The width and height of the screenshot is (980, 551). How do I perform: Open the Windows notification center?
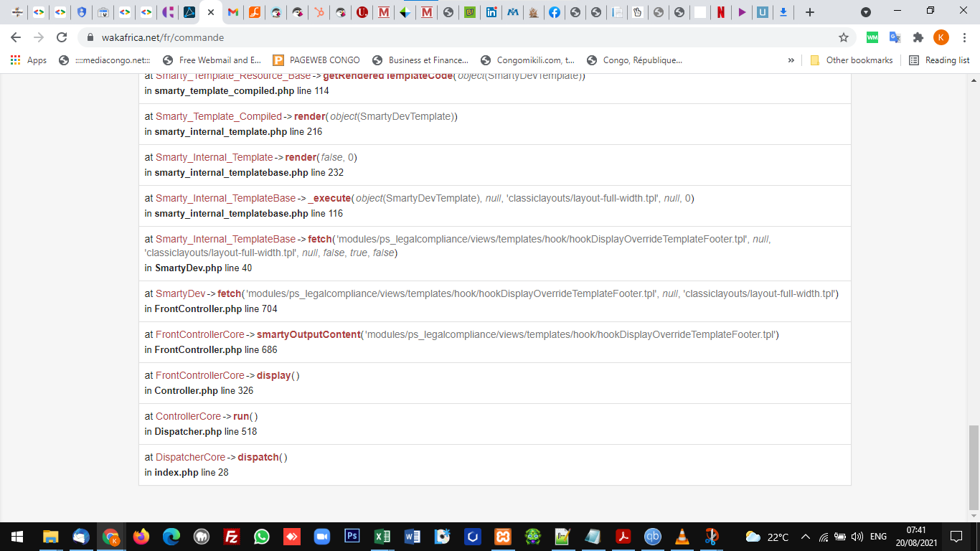[x=956, y=537]
